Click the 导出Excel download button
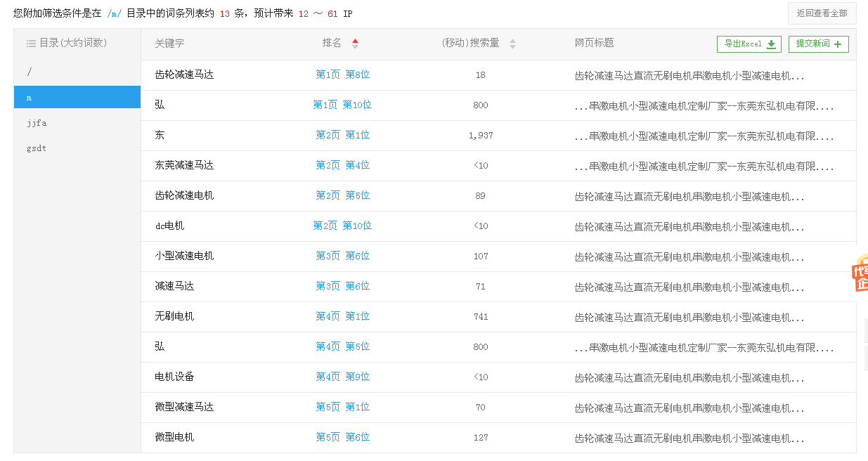The image size is (868, 461). (749, 44)
